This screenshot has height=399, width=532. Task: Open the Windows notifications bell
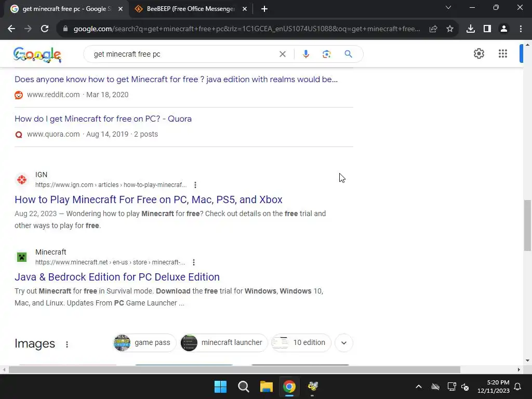pyautogui.click(x=517, y=387)
